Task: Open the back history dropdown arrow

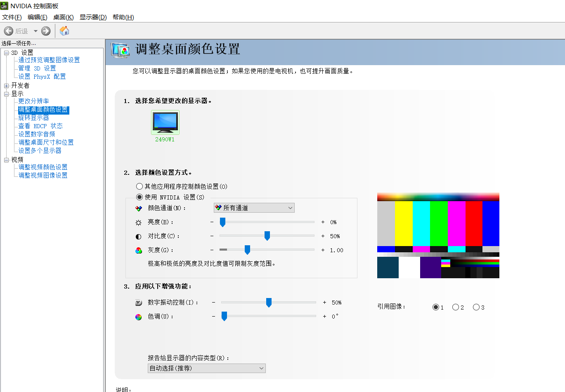Action: tap(35, 31)
